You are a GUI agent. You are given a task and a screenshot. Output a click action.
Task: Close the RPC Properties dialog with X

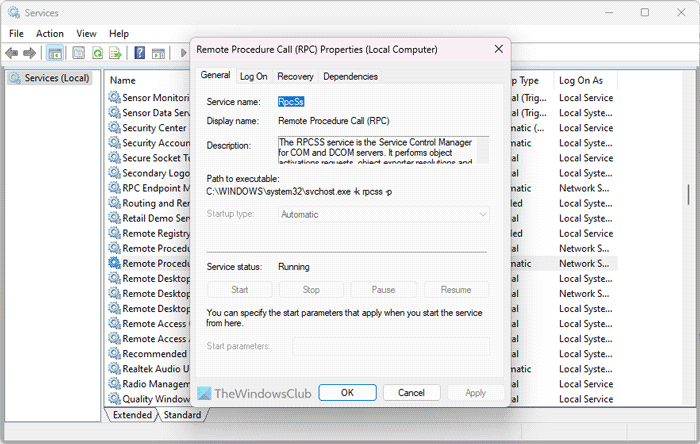point(499,49)
